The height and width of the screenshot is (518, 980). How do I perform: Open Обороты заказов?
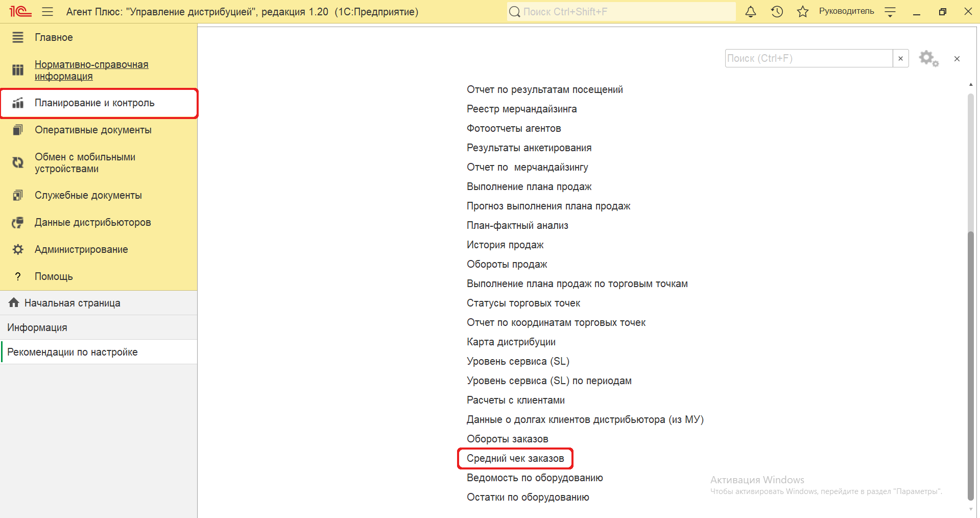(x=507, y=439)
